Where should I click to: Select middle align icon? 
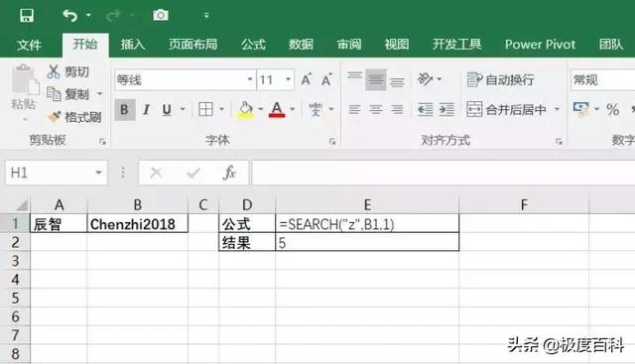(376, 79)
